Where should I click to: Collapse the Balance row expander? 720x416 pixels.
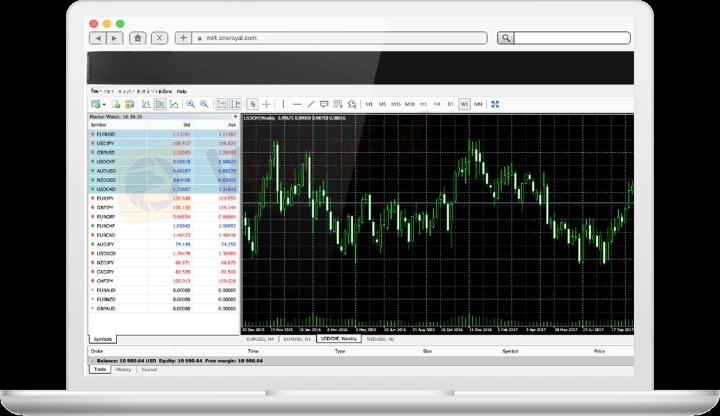coord(92,361)
